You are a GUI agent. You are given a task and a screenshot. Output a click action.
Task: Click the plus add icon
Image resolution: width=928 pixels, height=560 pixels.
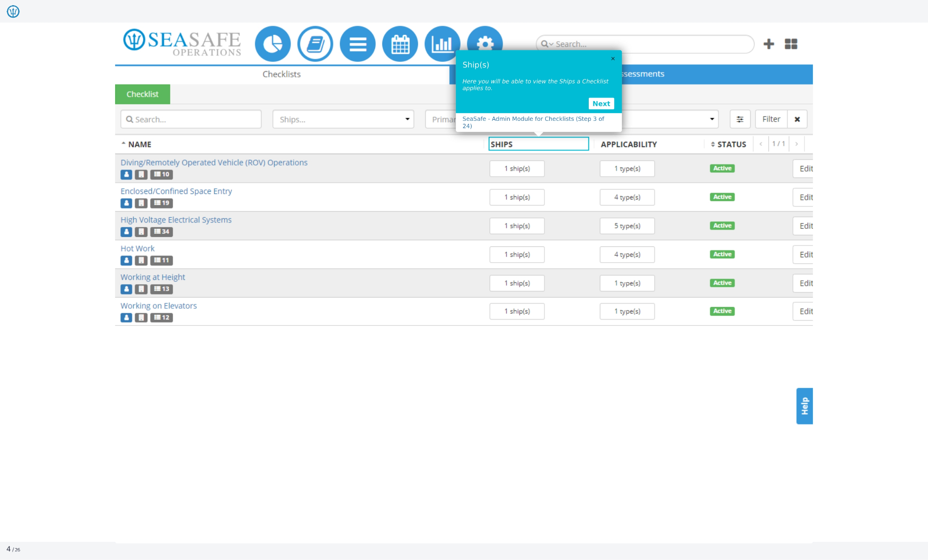pos(769,44)
